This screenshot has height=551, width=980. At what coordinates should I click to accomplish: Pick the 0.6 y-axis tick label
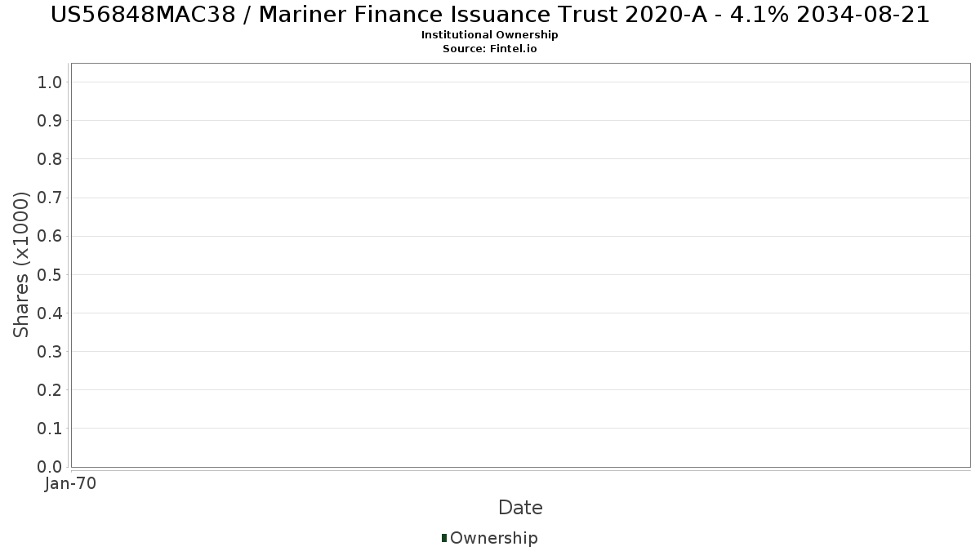tap(50, 236)
